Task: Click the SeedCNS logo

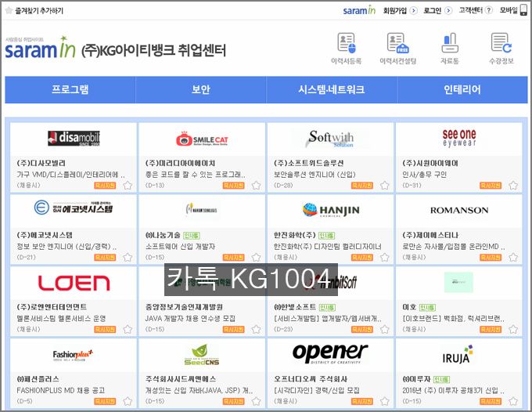Action: [x=202, y=355]
